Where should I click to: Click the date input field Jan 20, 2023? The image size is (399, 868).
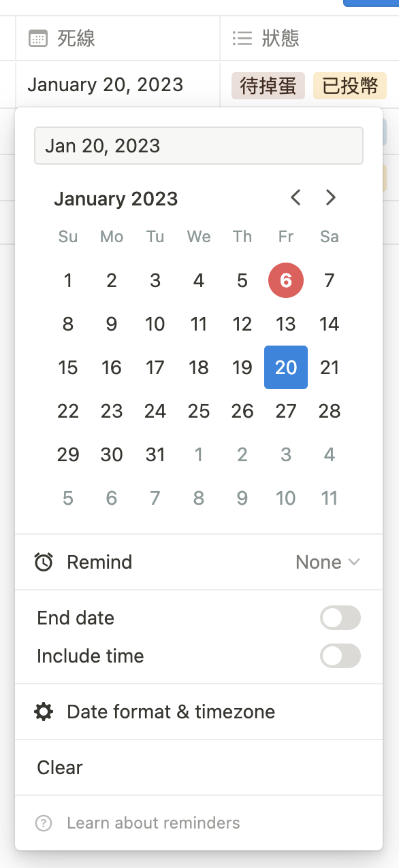click(199, 146)
